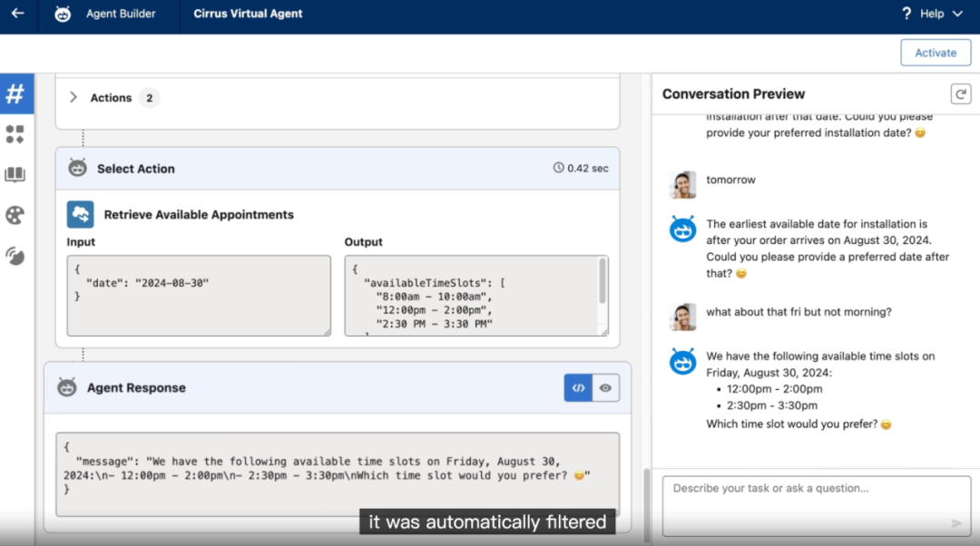Open the Help question mark icon
The width and height of the screenshot is (980, 546).
pyautogui.click(x=906, y=13)
